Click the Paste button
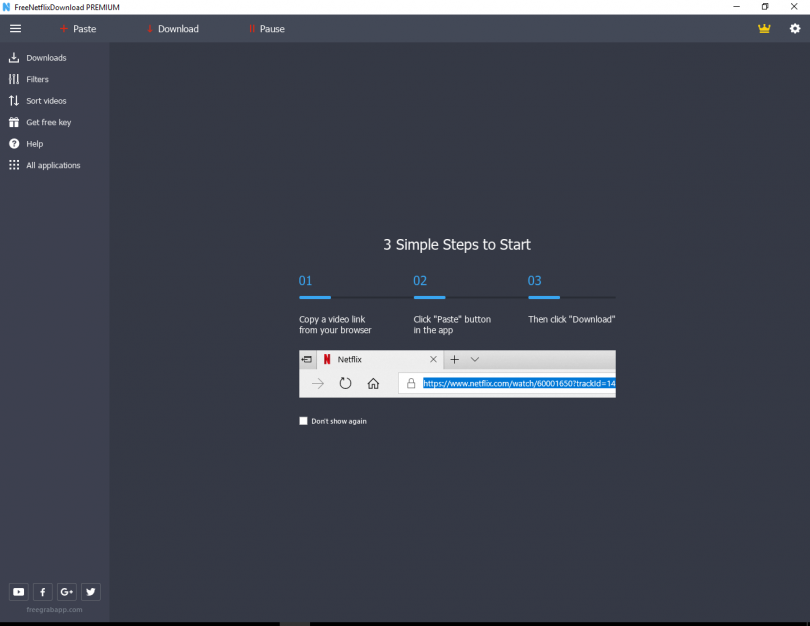The height and width of the screenshot is (626, 810). [78, 29]
